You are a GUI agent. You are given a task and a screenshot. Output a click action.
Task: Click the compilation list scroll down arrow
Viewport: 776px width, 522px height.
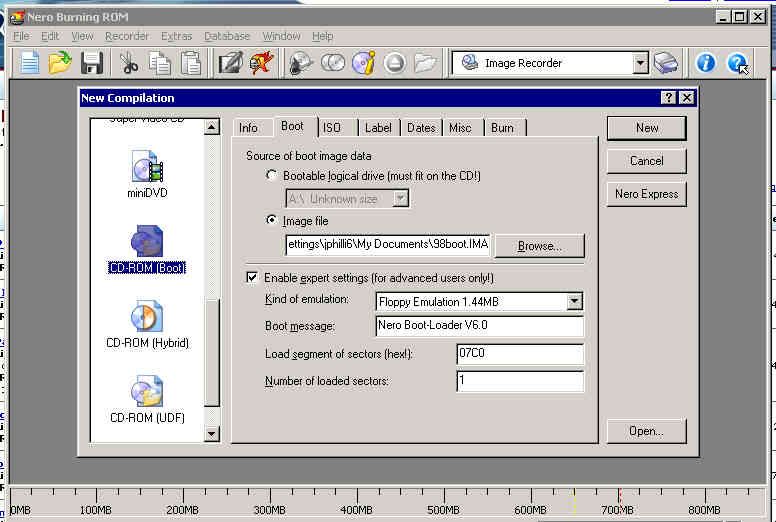(212, 434)
